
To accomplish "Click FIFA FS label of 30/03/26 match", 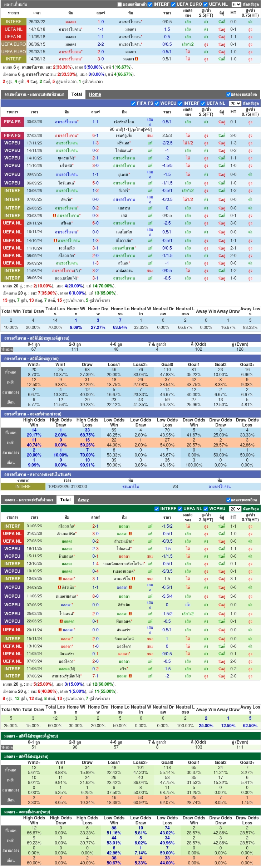I will click(12, 122).
